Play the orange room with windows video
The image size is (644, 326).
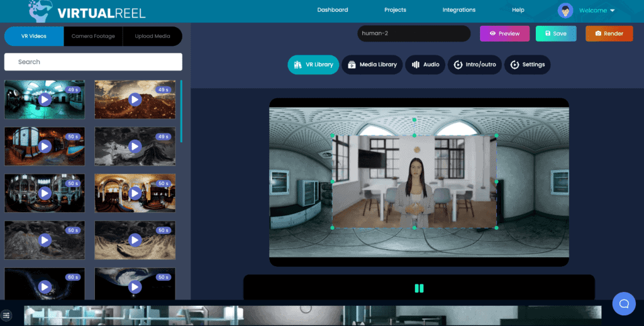pyautogui.click(x=45, y=147)
